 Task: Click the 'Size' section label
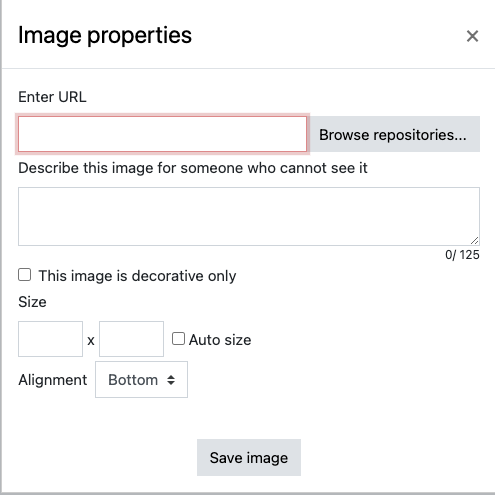pyautogui.click(x=32, y=302)
